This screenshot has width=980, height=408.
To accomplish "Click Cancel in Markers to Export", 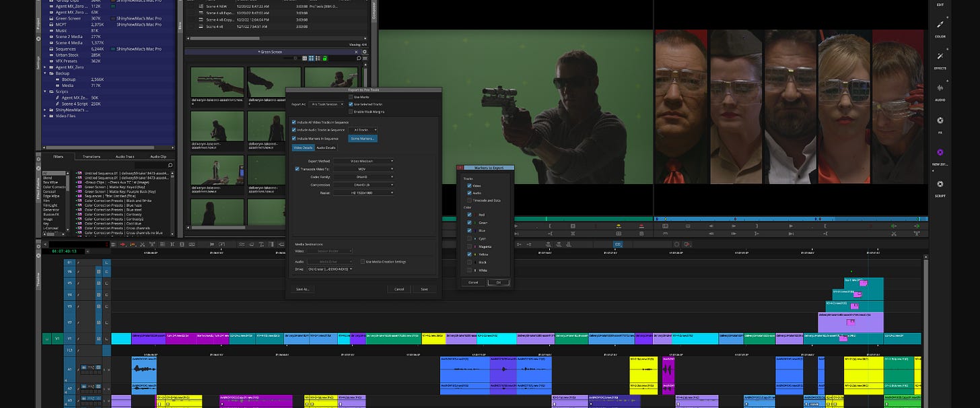I will [473, 282].
